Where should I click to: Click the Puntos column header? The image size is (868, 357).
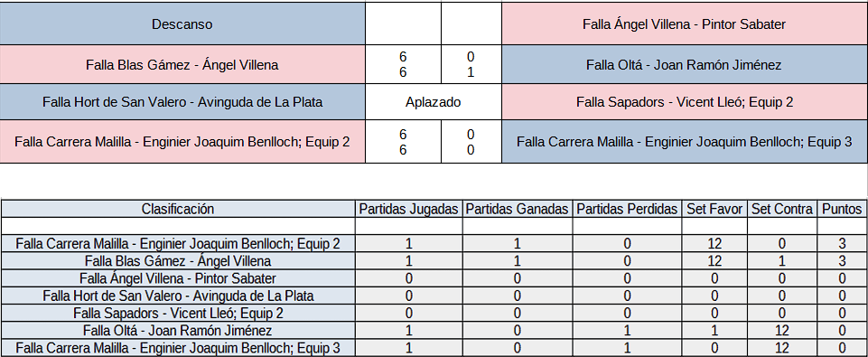[842, 209]
